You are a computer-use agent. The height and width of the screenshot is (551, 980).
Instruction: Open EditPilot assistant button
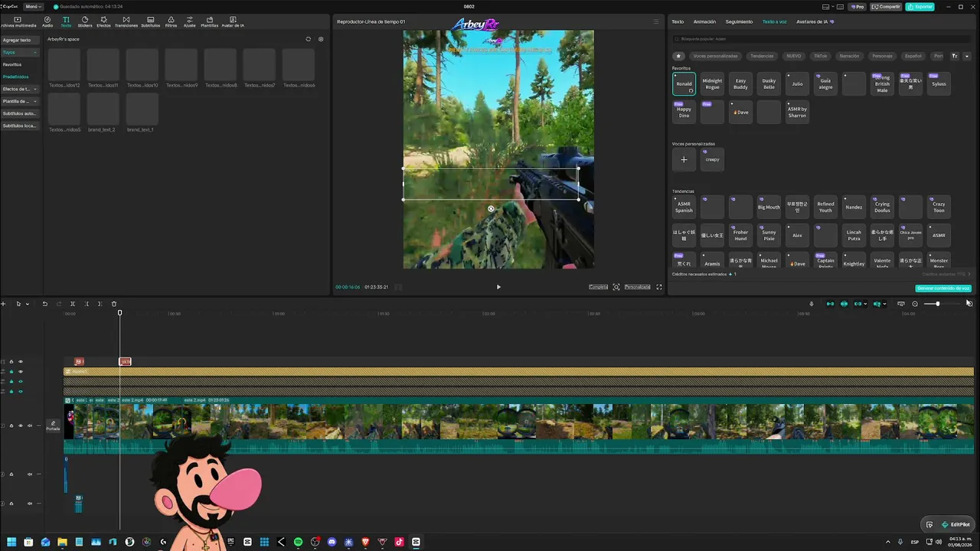coord(956,524)
